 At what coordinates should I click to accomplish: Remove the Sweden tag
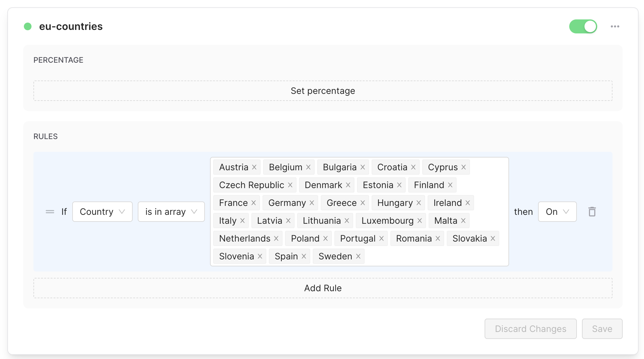358,256
